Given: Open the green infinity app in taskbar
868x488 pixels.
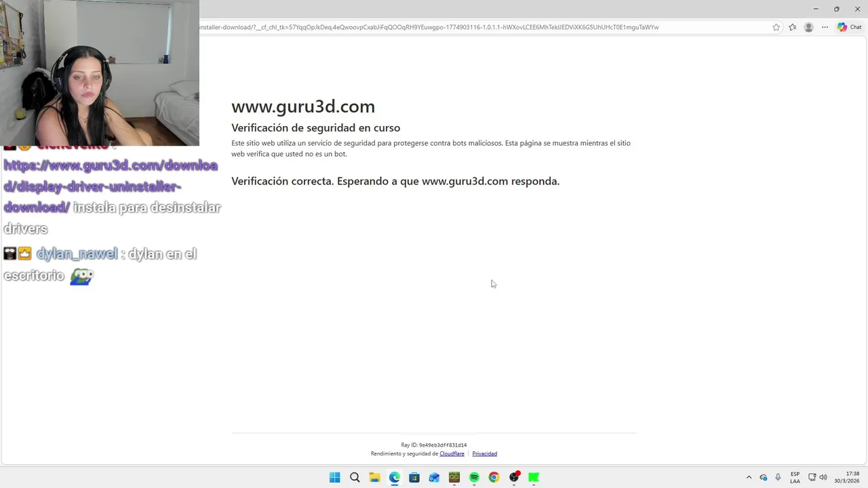Looking at the screenshot, I should (454, 477).
